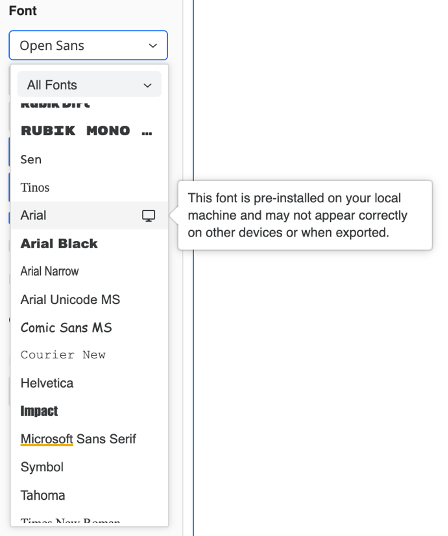
Task: Click the pre-installed font warning tooltip
Action: (305, 215)
